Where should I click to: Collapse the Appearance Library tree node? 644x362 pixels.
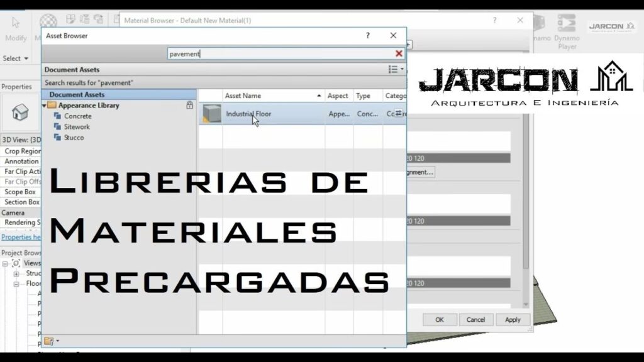45,106
